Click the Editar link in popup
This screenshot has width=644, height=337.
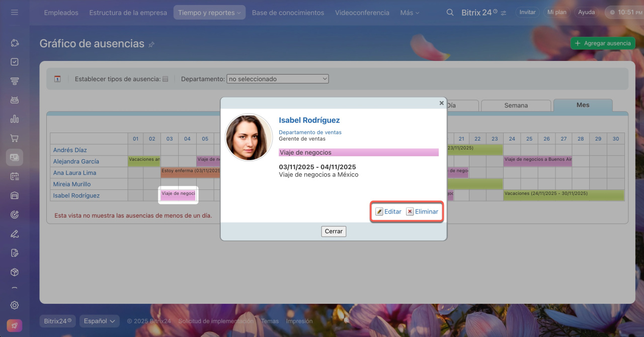[x=388, y=212]
